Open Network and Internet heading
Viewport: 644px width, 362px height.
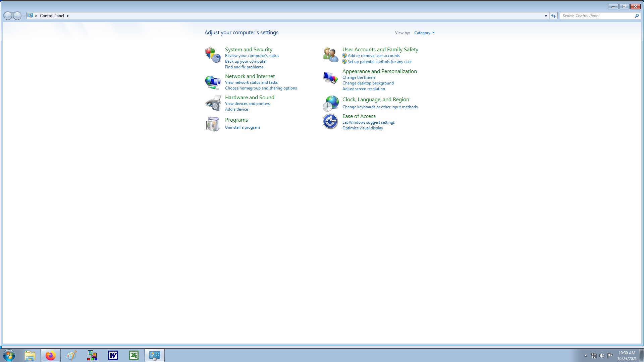(x=250, y=76)
